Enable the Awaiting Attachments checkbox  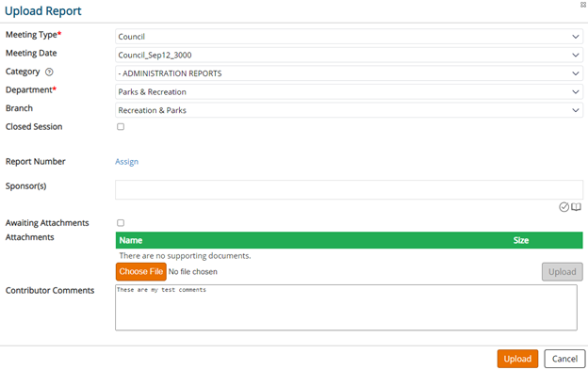pos(121,223)
